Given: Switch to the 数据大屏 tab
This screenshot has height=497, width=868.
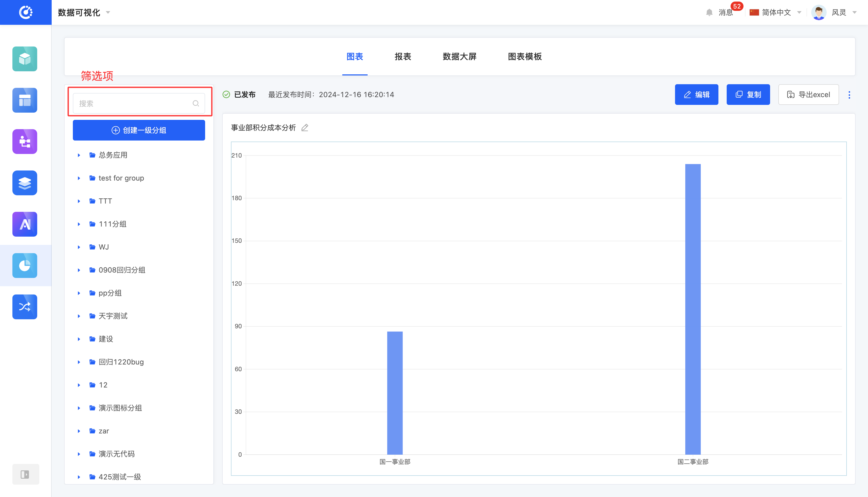Looking at the screenshot, I should pos(459,57).
